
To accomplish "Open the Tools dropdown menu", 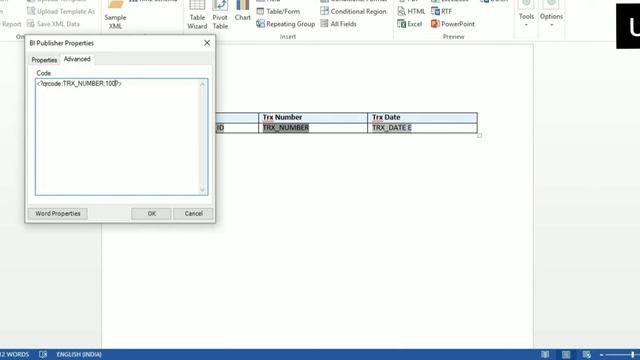I will pos(526,15).
